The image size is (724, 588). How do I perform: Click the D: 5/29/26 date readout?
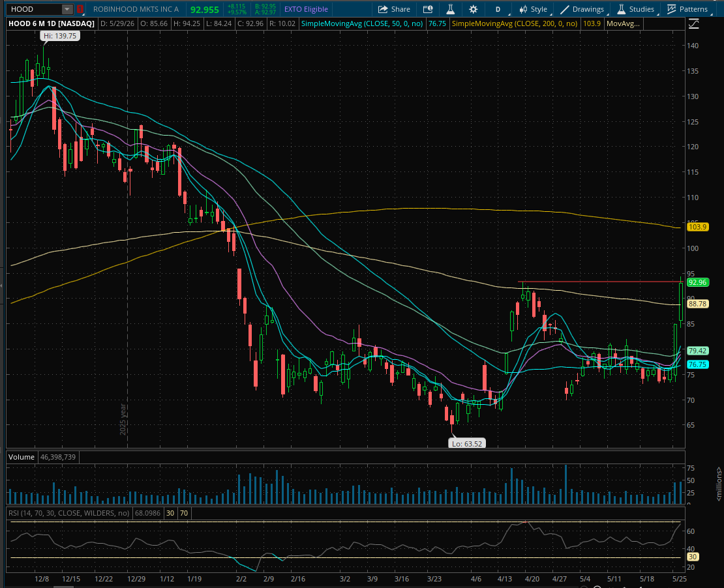[x=117, y=23]
